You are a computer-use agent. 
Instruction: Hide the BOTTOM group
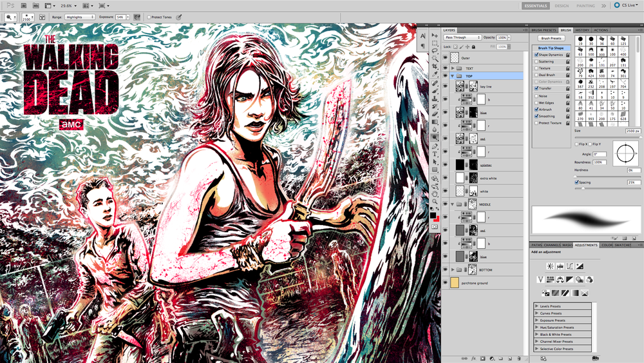(x=445, y=270)
